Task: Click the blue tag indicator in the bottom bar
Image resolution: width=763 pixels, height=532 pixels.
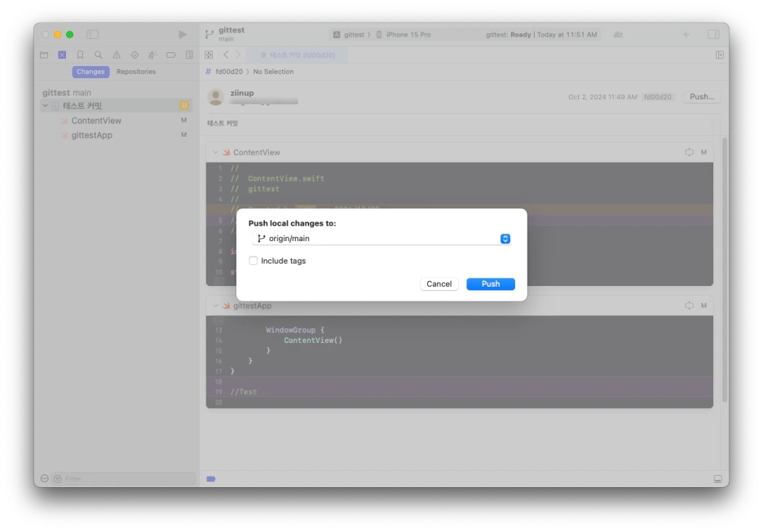Action: pyautogui.click(x=210, y=479)
